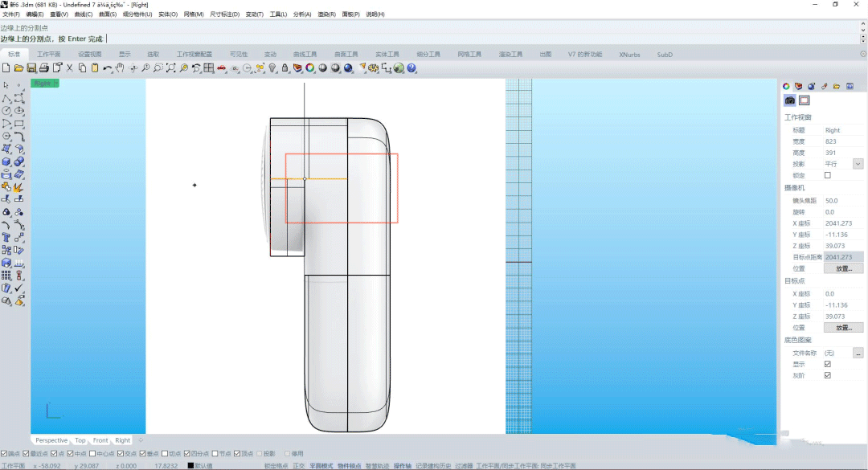Click the Undo arrow icon
The height and width of the screenshot is (470, 868).
107,68
